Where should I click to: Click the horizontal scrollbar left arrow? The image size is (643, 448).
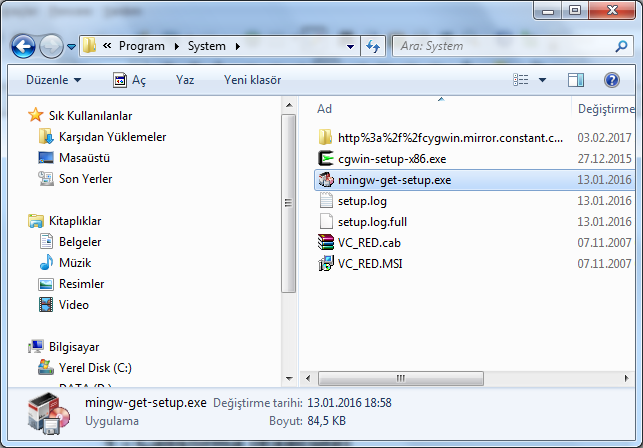[308, 378]
